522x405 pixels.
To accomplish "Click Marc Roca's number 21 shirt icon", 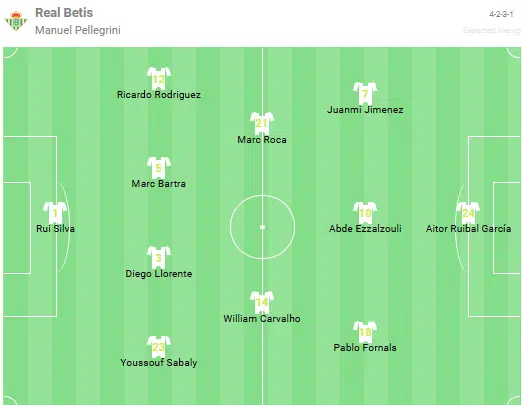I will point(262,123).
